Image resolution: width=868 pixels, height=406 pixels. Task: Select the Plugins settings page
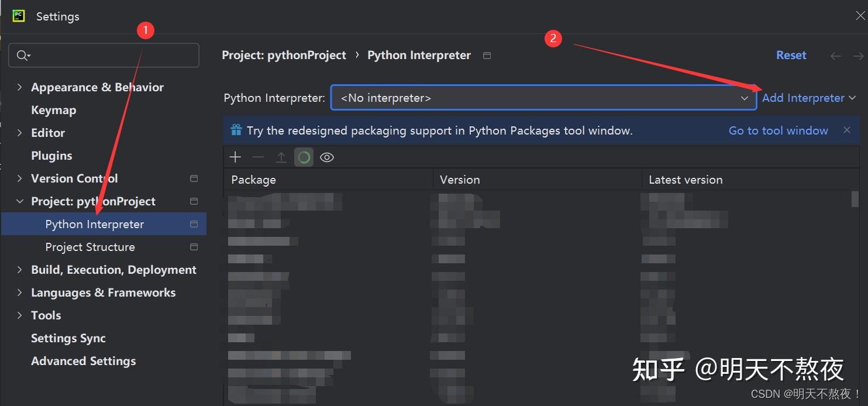(x=51, y=155)
